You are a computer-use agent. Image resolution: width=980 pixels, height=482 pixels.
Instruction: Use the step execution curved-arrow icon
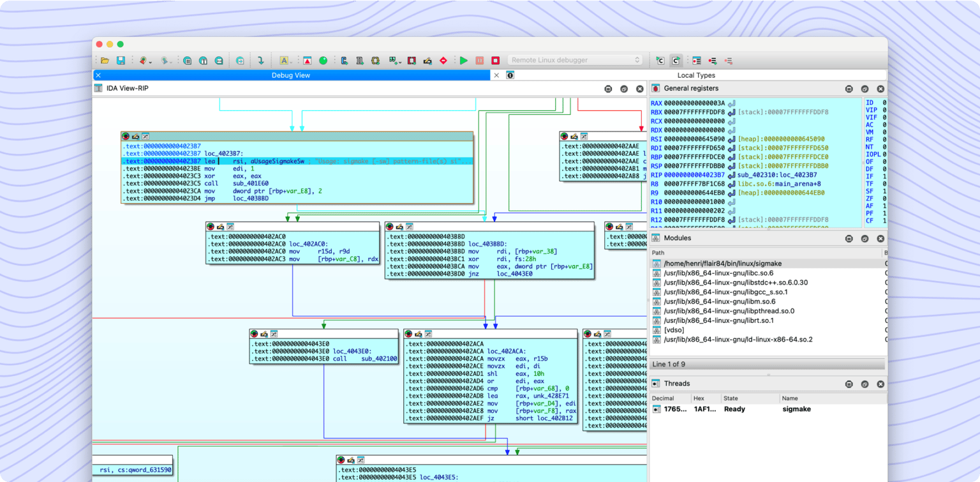point(260,60)
